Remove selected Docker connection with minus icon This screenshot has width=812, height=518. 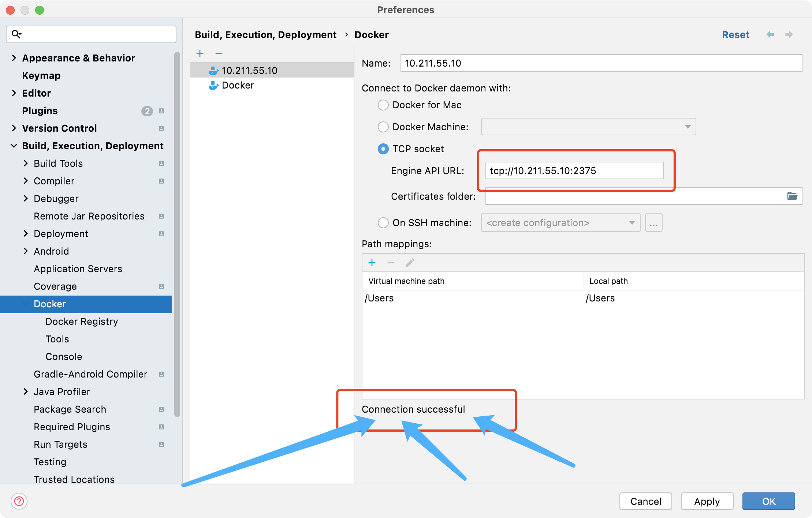coord(219,53)
